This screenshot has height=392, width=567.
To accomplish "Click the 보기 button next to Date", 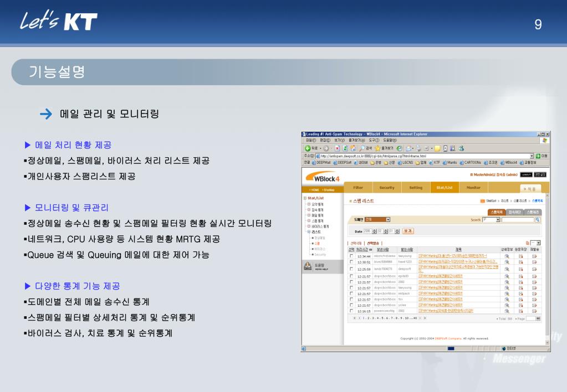I will pos(408,231).
